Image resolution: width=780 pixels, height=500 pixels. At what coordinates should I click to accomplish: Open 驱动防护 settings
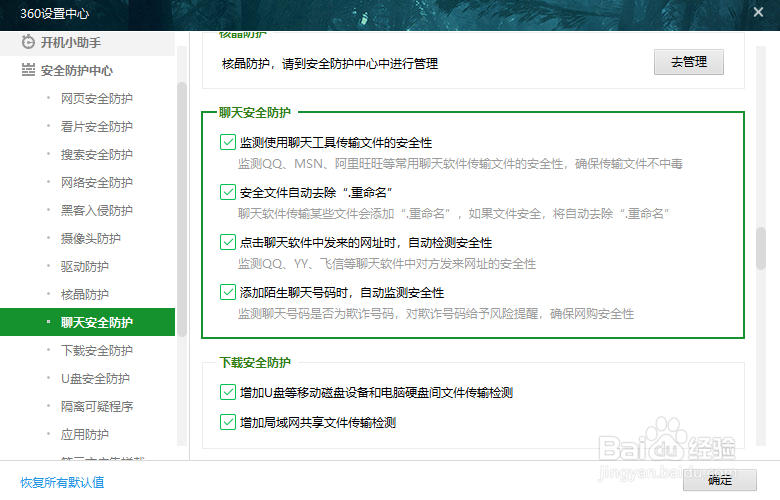pos(85,266)
